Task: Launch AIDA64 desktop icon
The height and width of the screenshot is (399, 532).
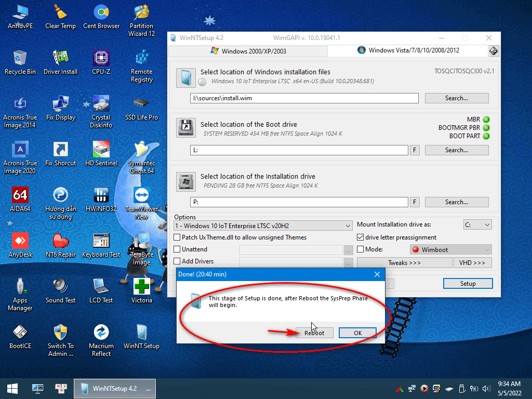Action: pyautogui.click(x=20, y=199)
